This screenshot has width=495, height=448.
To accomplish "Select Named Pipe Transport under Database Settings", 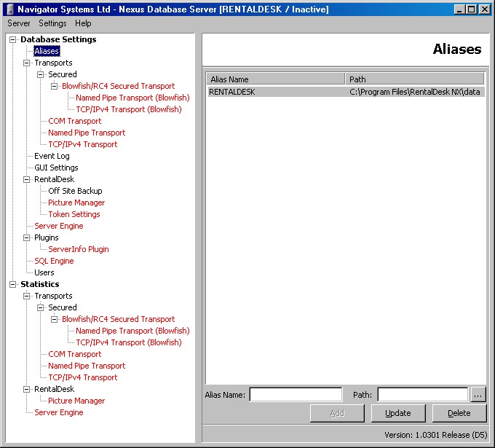I will pos(87,133).
